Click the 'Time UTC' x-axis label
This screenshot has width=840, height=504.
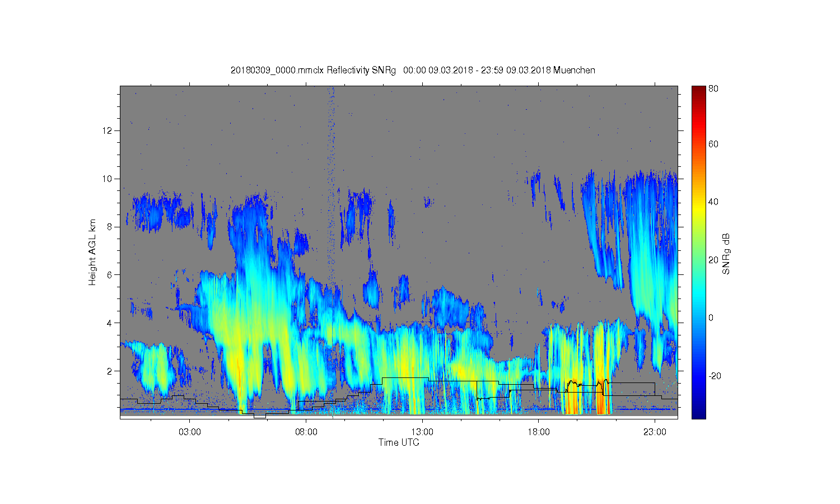399,442
